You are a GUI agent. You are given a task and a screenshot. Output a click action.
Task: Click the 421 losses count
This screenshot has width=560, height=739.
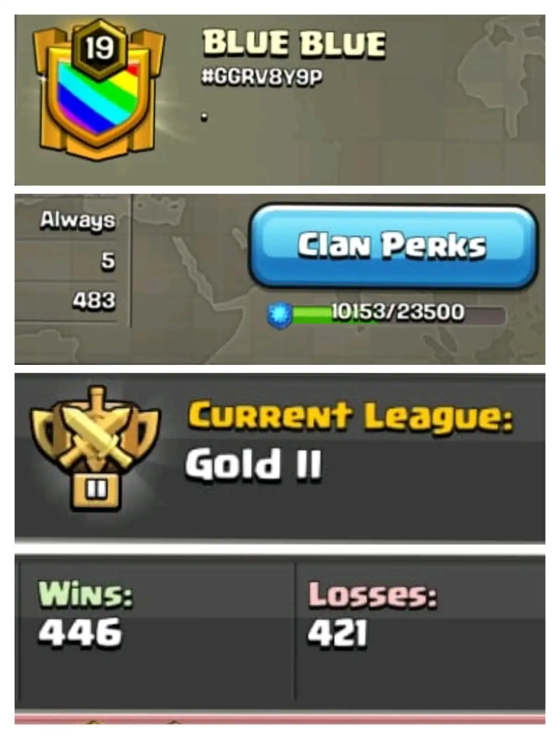tap(338, 633)
